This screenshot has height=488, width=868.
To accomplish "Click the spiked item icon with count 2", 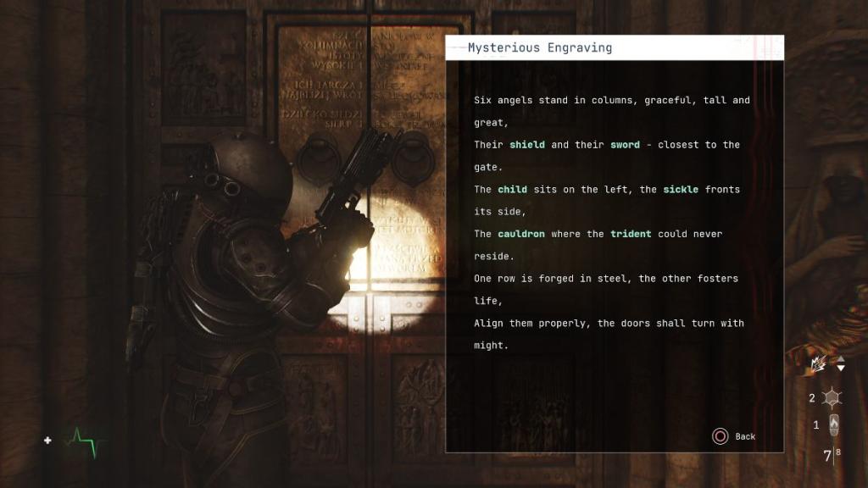I will (831, 398).
